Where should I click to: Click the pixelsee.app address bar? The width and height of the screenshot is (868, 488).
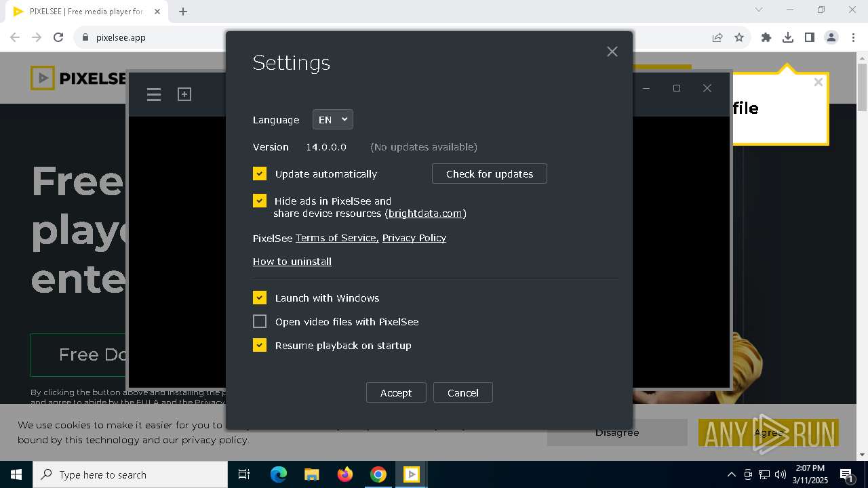[393, 37]
